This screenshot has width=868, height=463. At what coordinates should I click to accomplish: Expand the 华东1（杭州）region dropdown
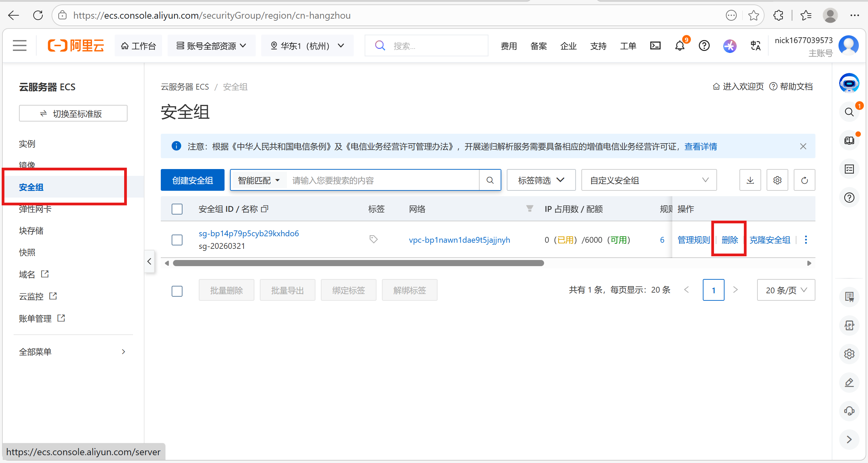(307, 45)
